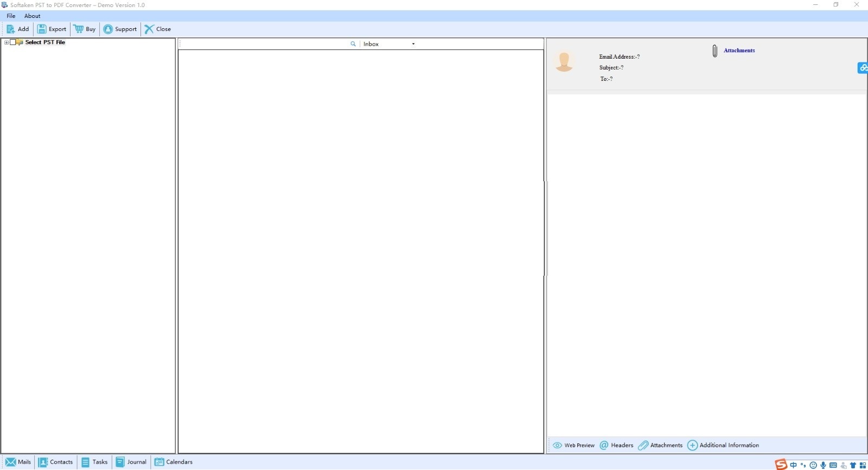Click the paperclip attachments icon in header

pos(715,51)
